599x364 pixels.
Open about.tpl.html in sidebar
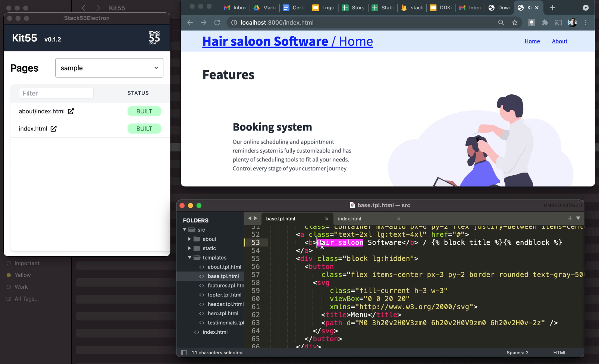click(x=225, y=267)
